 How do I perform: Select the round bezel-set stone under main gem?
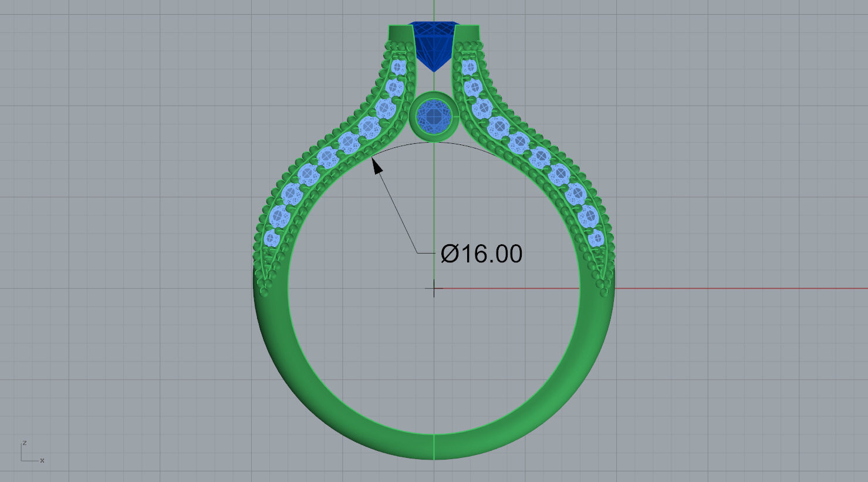point(434,117)
